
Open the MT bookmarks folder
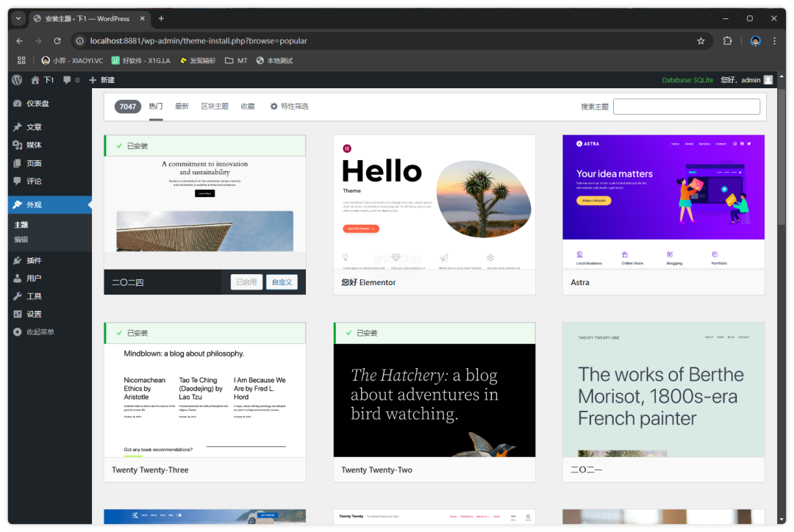pyautogui.click(x=237, y=60)
